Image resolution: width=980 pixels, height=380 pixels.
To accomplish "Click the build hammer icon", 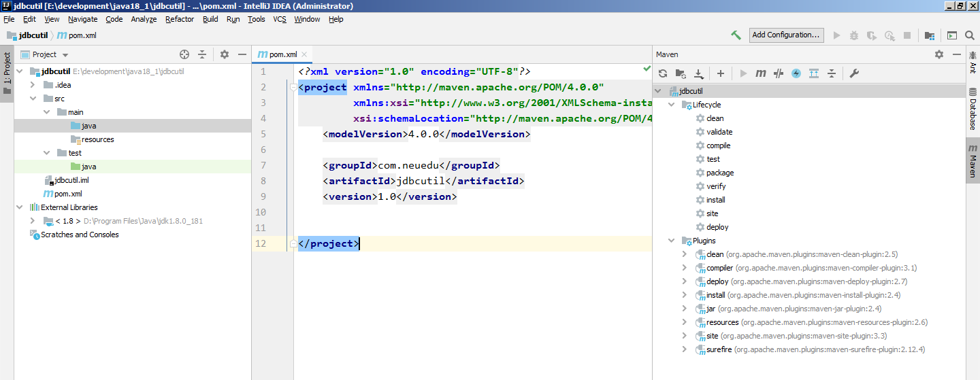I will tap(736, 35).
